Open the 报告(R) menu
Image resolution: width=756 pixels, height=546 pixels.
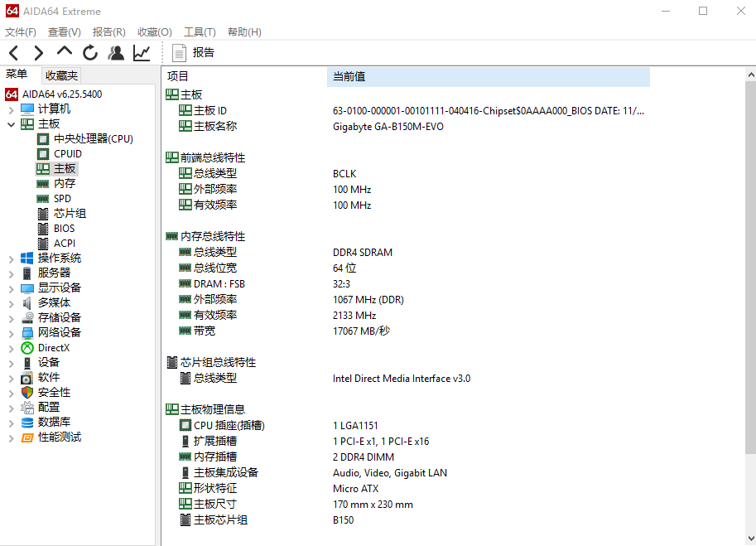point(109,31)
